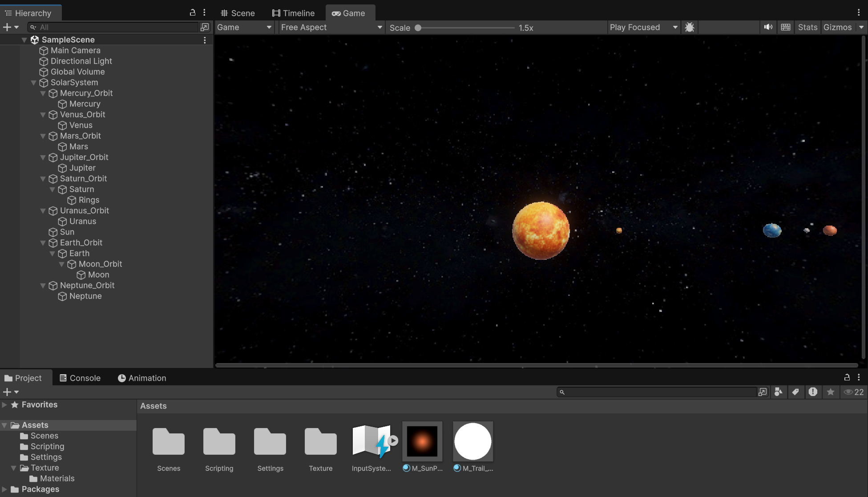Viewport: 868px width, 497px height.
Task: Open the SampleScene options kebab menu
Action: pos(205,40)
